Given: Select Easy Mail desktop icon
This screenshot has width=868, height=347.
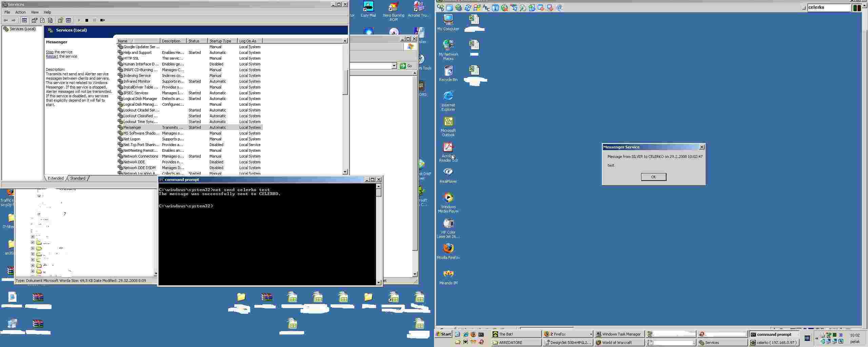Looking at the screenshot, I should [368, 9].
